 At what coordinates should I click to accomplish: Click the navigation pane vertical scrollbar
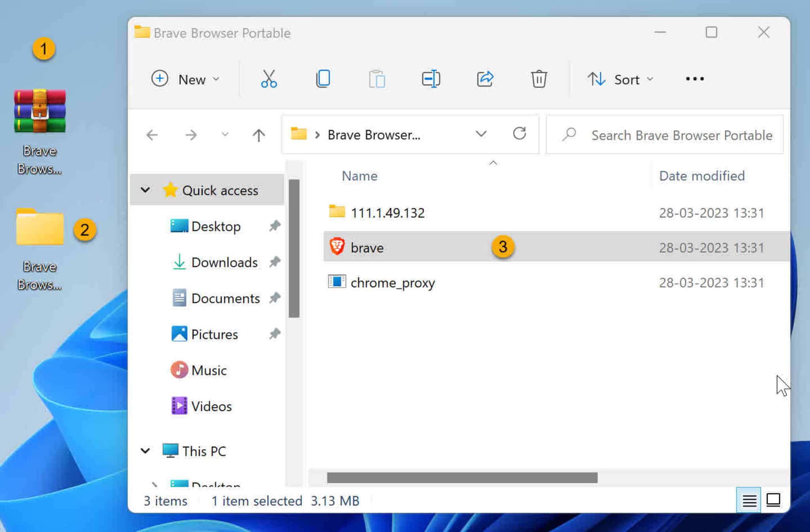click(x=294, y=248)
